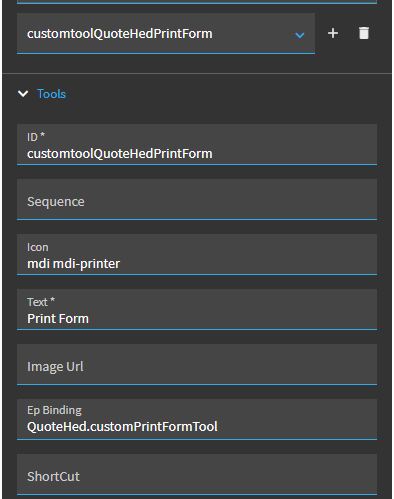
Task: Open the customtoolQuoteHedPrintForm dropdown arrow
Action: [300, 35]
